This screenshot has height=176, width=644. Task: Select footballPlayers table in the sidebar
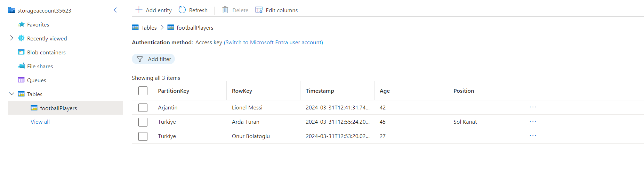(58, 108)
